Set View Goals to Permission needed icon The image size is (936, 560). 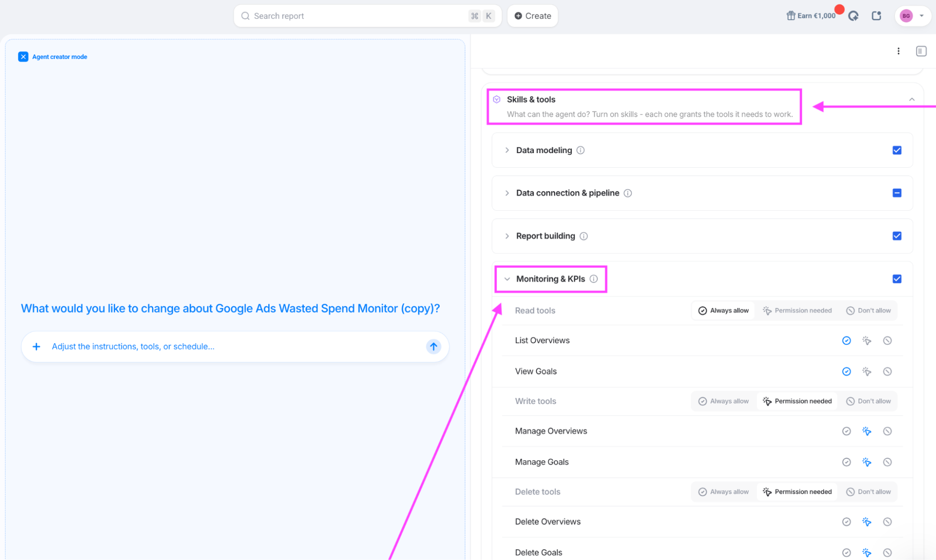867,371
